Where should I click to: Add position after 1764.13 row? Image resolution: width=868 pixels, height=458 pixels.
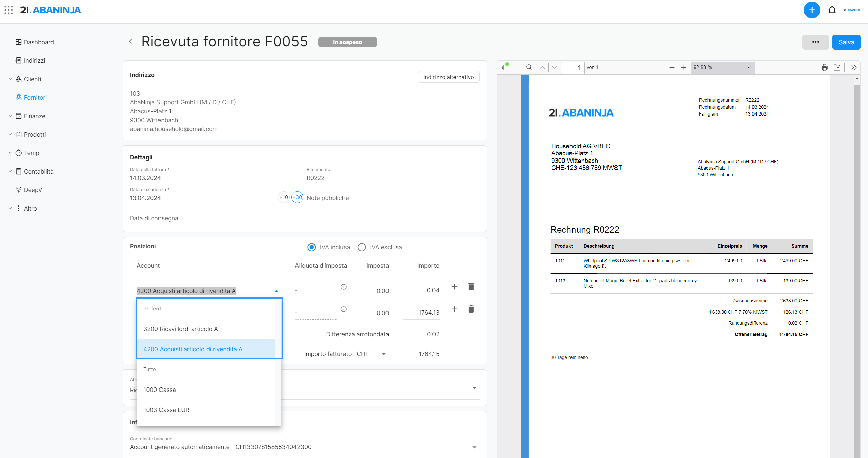tap(454, 309)
